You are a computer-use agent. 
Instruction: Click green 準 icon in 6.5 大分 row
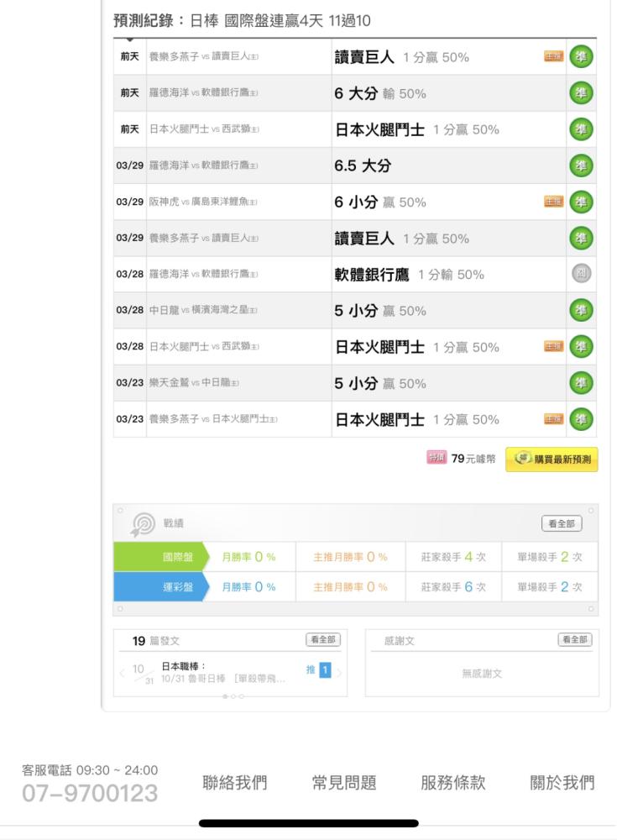coord(581,165)
